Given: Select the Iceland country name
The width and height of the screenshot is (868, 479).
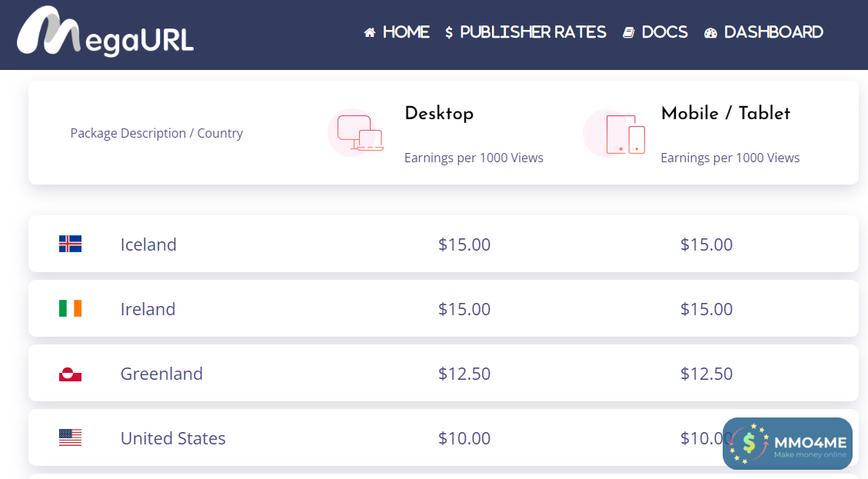Looking at the screenshot, I should point(148,244).
